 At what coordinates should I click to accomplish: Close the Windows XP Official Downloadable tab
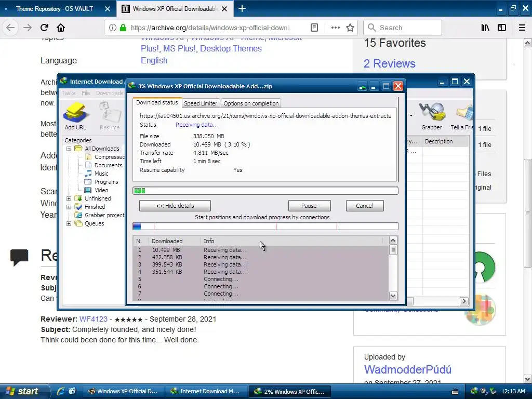[224, 9]
